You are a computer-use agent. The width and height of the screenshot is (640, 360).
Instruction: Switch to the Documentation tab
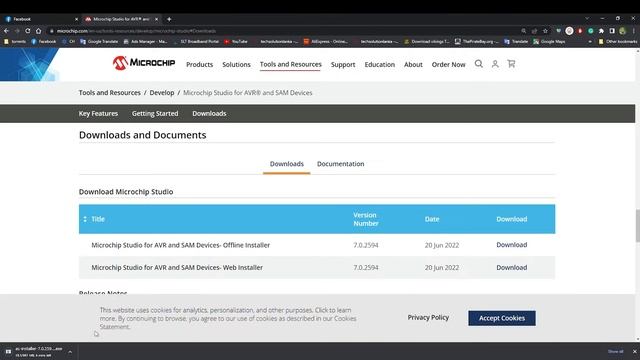[340, 164]
